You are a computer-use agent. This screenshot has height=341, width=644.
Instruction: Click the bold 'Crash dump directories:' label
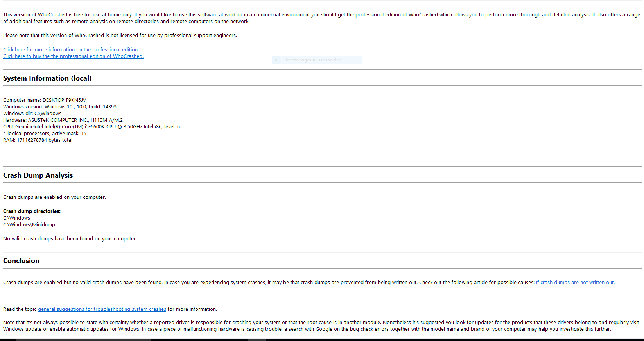[x=32, y=211]
